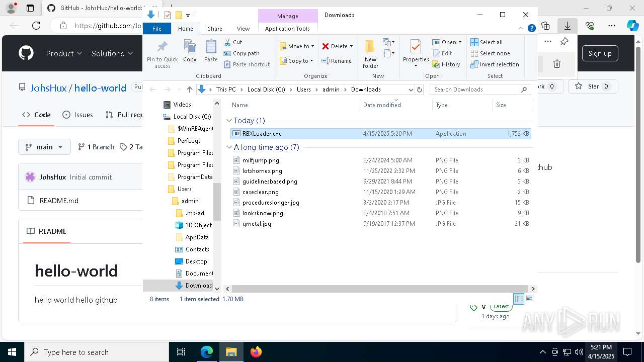Select Desktop in navigation tree

(191, 261)
